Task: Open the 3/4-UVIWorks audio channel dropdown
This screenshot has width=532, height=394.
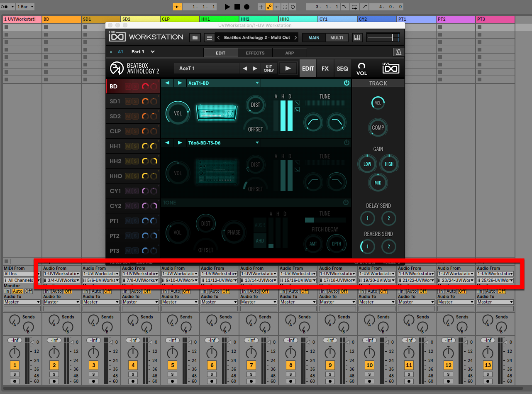Action: [x=61, y=281]
